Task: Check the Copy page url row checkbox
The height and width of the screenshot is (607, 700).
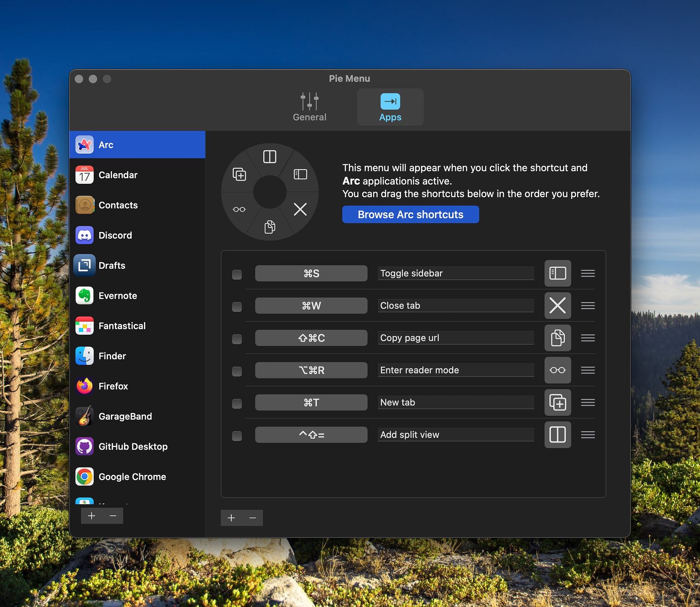Action: 237,339
